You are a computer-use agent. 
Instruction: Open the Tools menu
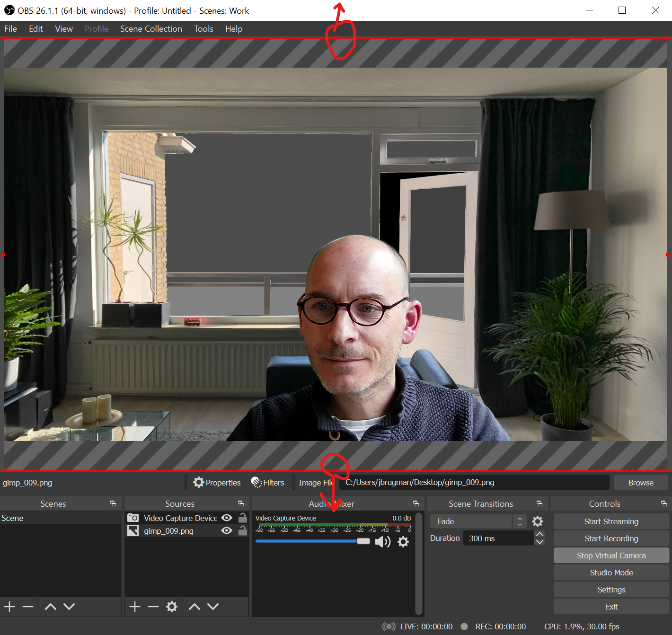coord(203,29)
